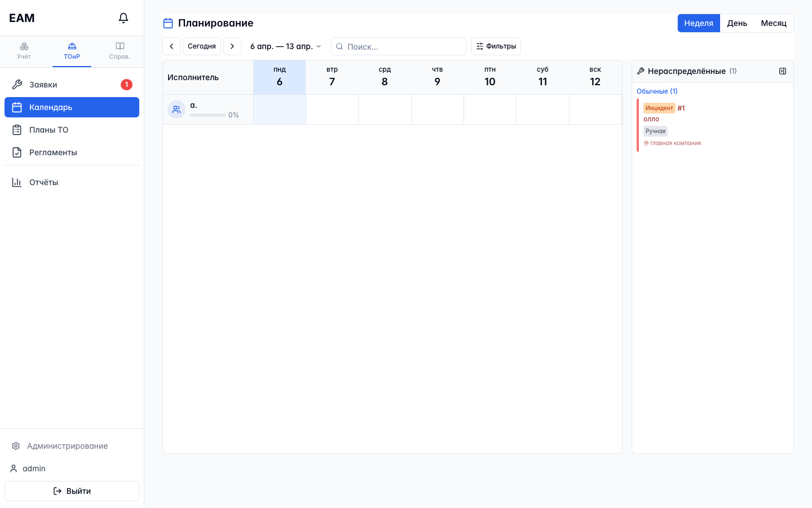Click the executor 0% load progress bar
The image size is (812, 508).
tap(208, 115)
